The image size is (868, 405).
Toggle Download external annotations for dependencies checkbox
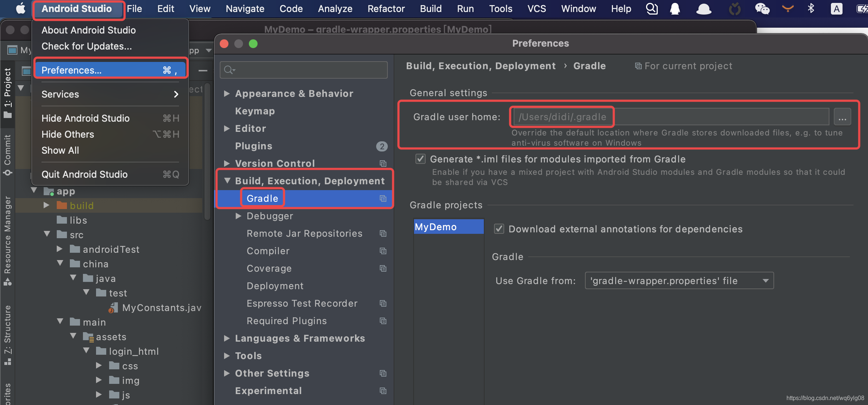499,229
